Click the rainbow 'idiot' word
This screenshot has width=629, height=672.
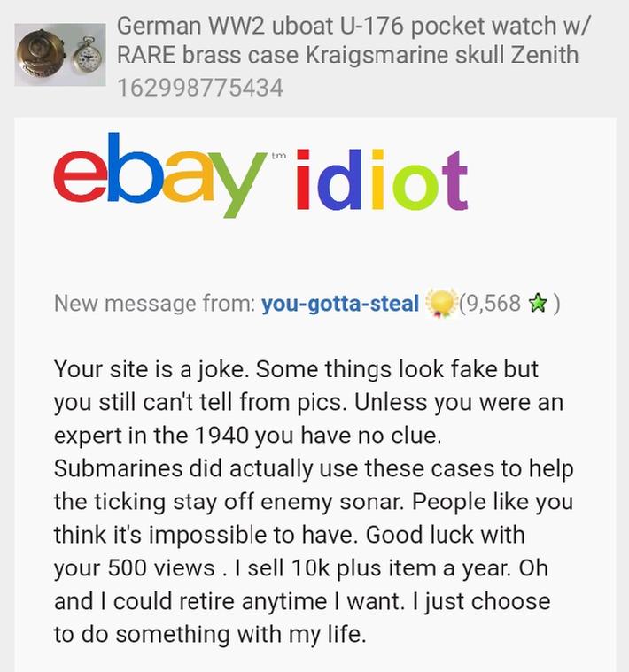pyautogui.click(x=382, y=180)
